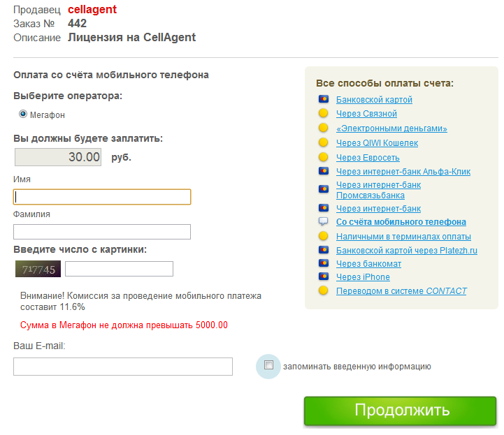
Task: Select Со счёта мобильного телефона link
Action: click(401, 222)
